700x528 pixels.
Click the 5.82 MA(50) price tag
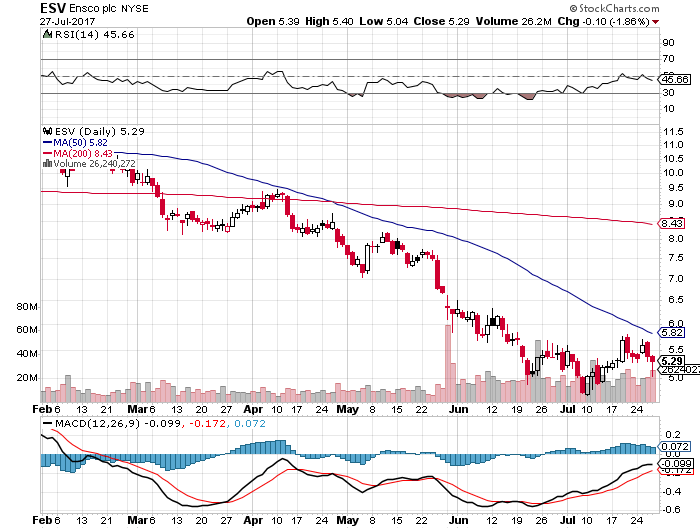pos(673,332)
